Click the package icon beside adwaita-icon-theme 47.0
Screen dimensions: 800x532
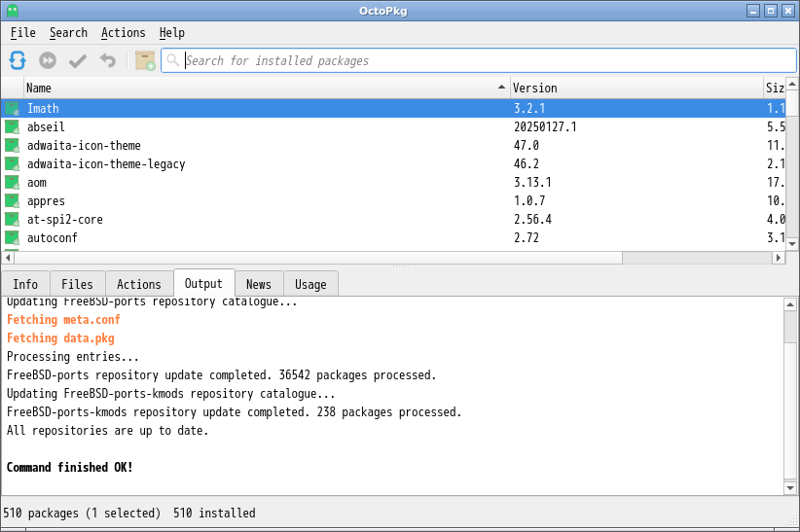[13, 145]
